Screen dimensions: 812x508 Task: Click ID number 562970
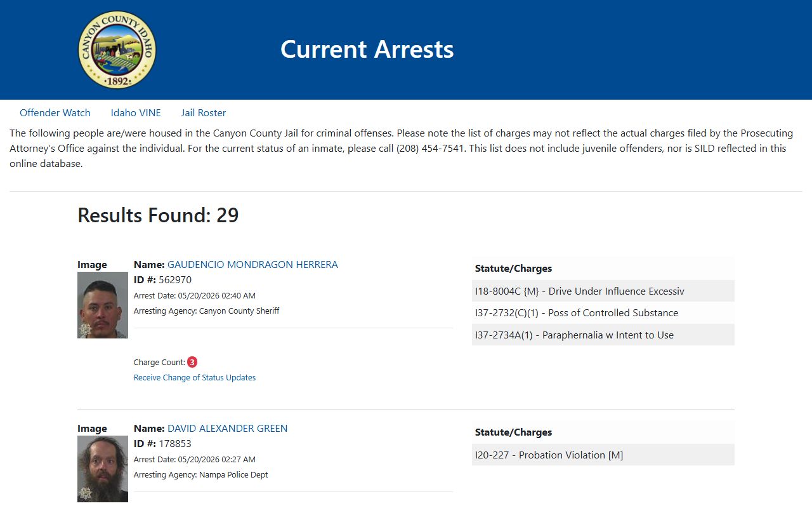click(x=175, y=280)
